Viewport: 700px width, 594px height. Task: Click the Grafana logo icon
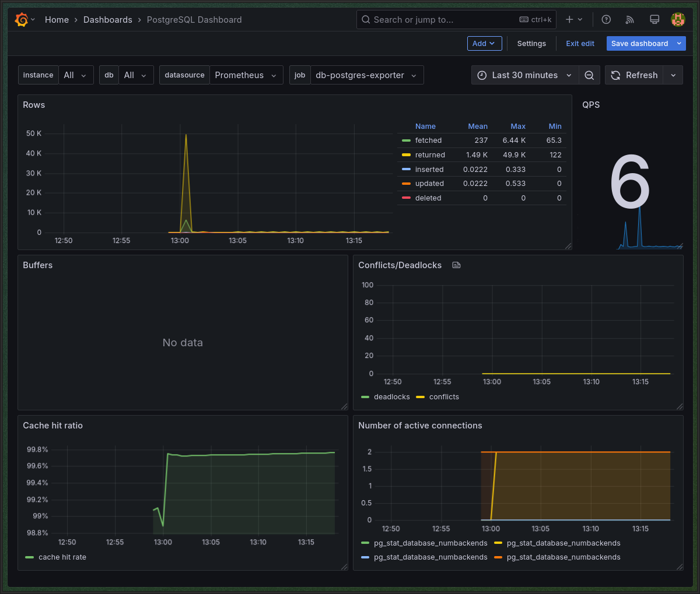coord(22,20)
